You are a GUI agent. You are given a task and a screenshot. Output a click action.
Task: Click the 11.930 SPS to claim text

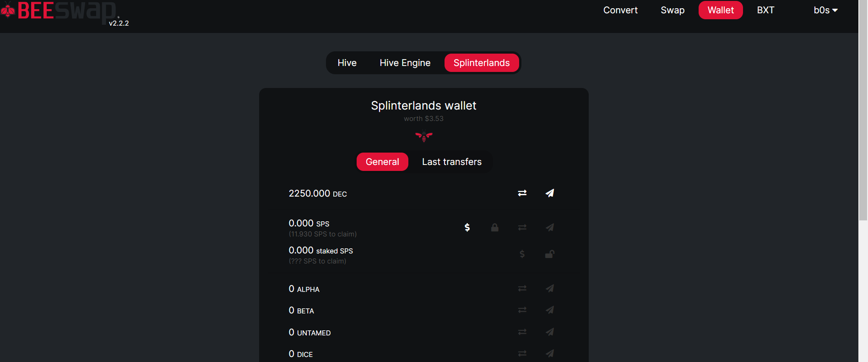coord(323,234)
